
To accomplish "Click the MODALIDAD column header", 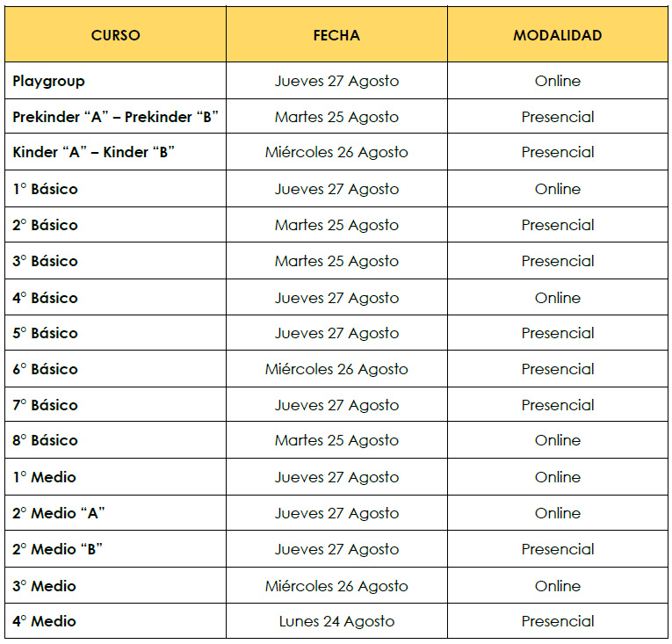I will point(558,35).
